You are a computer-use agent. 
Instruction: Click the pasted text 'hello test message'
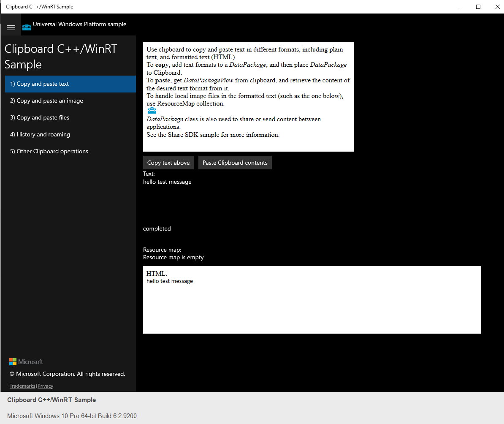click(167, 182)
